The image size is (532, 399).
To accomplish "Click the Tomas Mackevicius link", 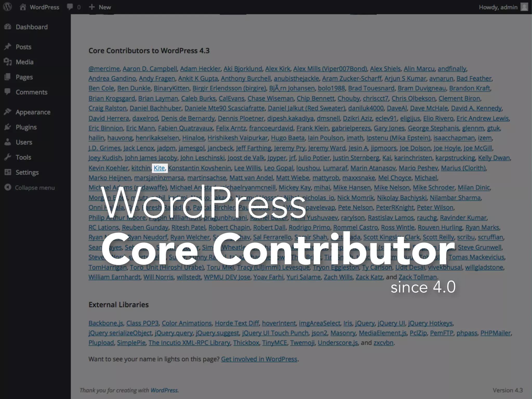I will click(476, 257).
